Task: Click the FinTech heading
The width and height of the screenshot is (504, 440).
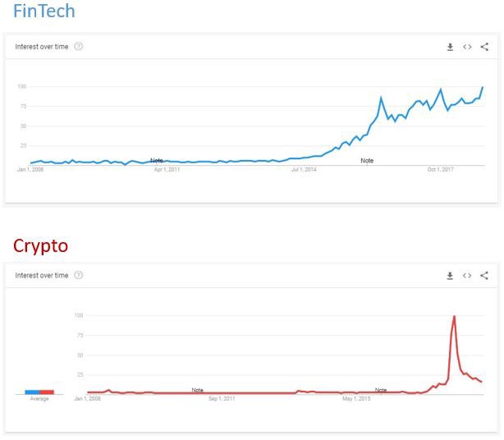Action: click(44, 11)
